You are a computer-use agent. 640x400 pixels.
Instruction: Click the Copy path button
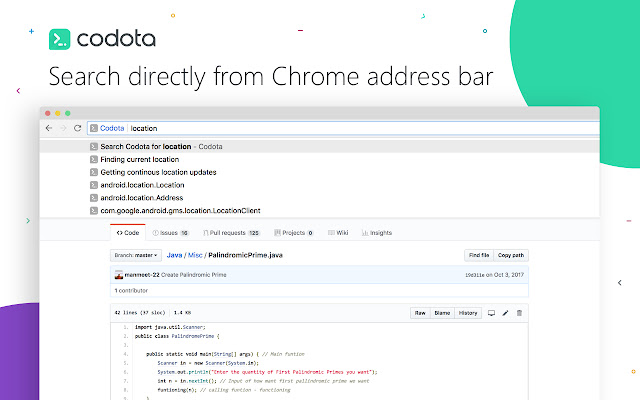511,256
